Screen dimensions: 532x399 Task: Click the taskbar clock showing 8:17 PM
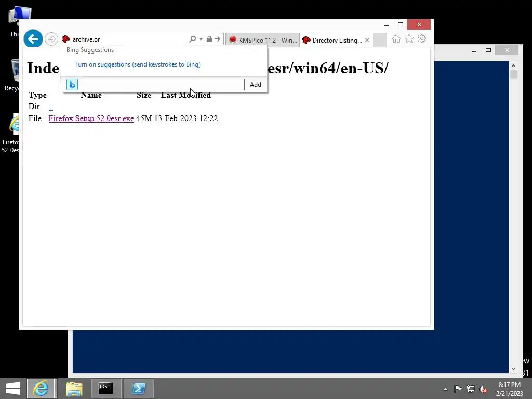pos(509,389)
